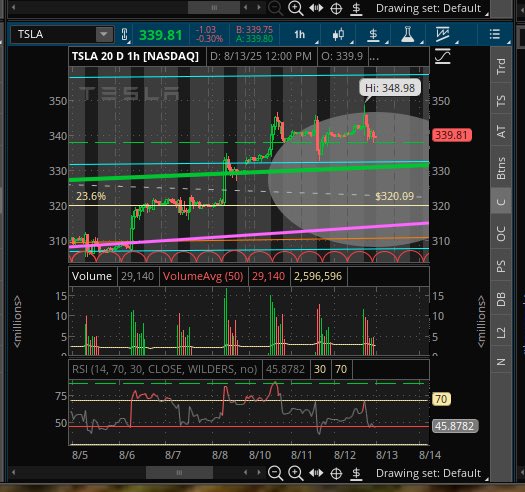Click the symbol link chain icon
525x492 pixels.
tap(124, 34)
